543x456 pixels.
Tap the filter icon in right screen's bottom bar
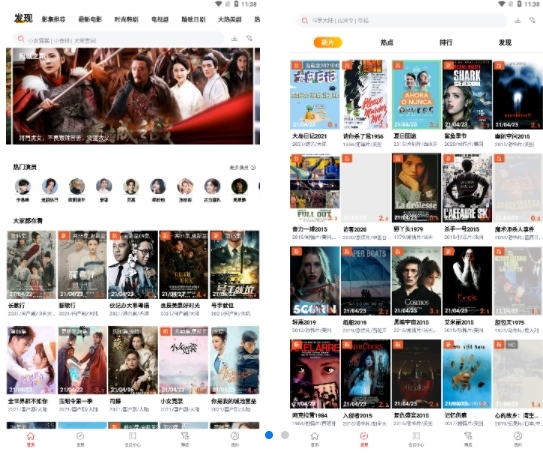coord(468,436)
